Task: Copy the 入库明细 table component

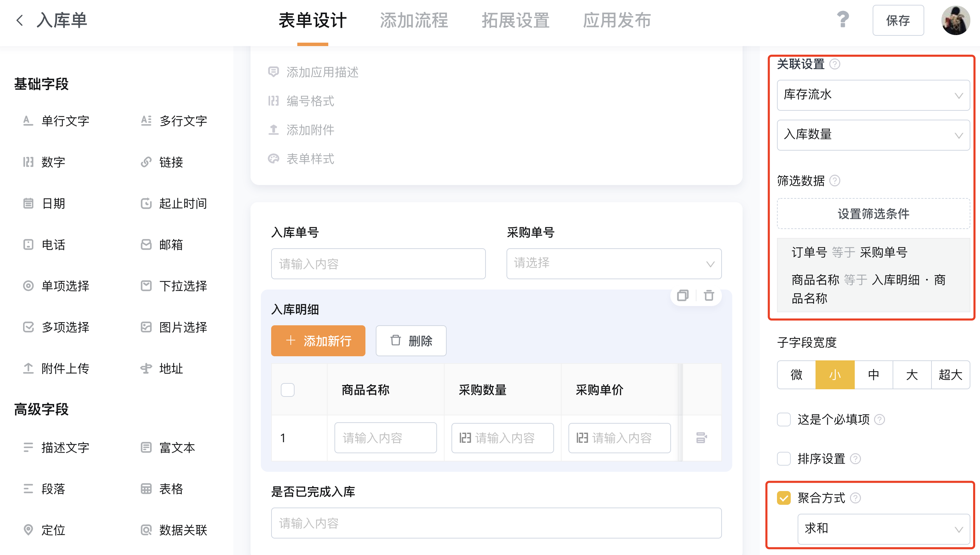Action: [x=683, y=295]
